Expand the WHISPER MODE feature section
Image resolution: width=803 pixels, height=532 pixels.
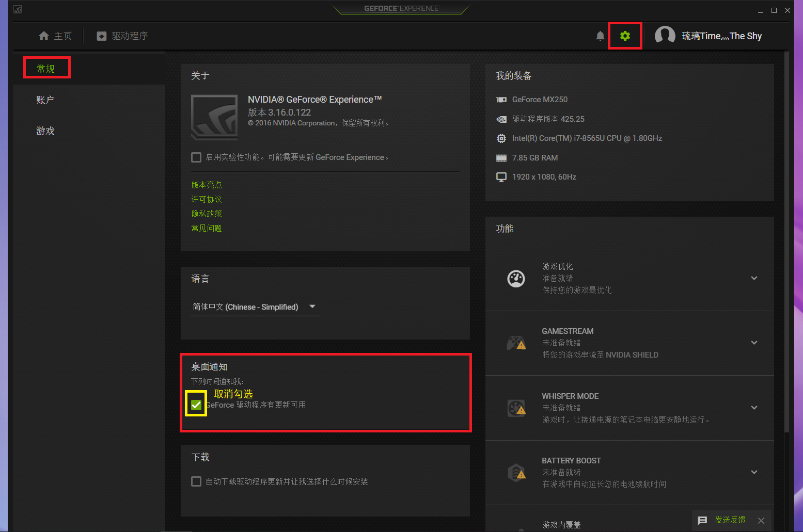point(754,408)
